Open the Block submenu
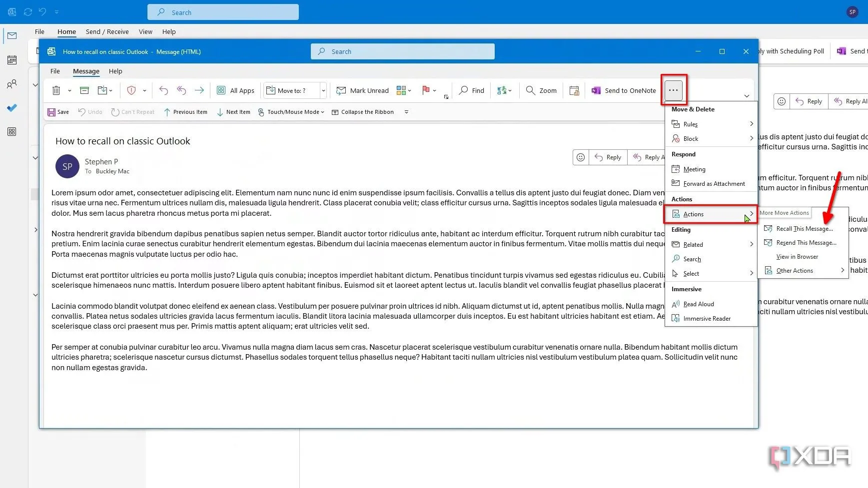This screenshot has height=488, width=868. click(x=712, y=138)
